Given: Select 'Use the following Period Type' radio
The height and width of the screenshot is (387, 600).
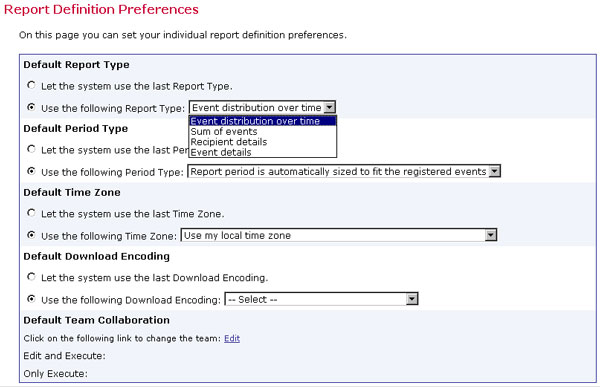Looking at the screenshot, I should pyautogui.click(x=31, y=171).
